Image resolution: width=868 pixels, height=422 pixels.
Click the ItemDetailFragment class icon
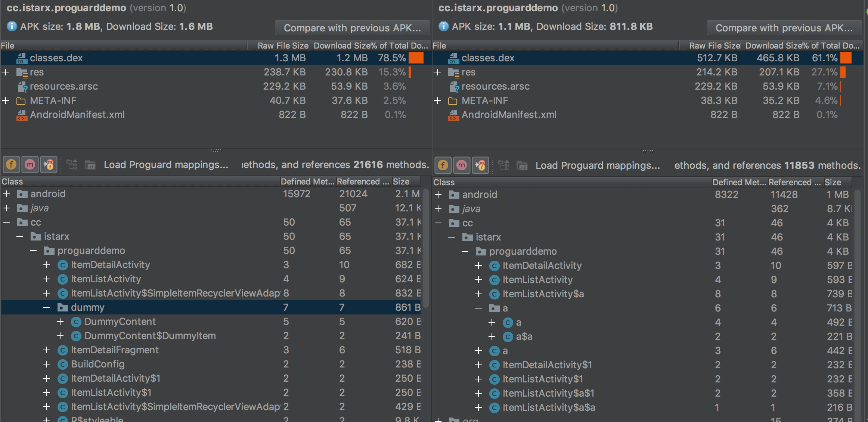(62, 350)
